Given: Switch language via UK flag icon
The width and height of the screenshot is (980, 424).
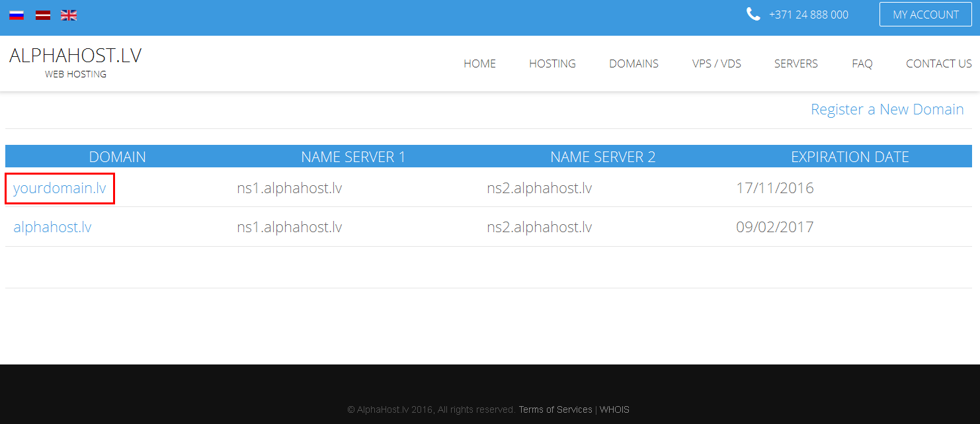Looking at the screenshot, I should pyautogui.click(x=69, y=15).
